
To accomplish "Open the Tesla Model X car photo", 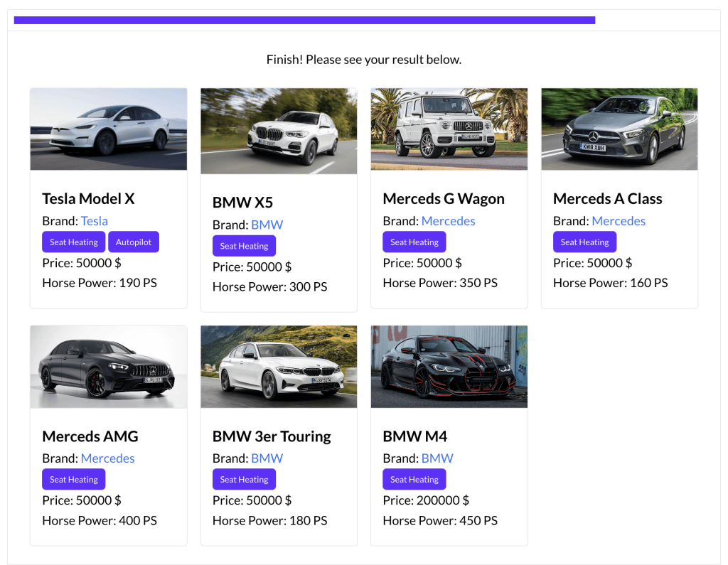I will click(108, 129).
